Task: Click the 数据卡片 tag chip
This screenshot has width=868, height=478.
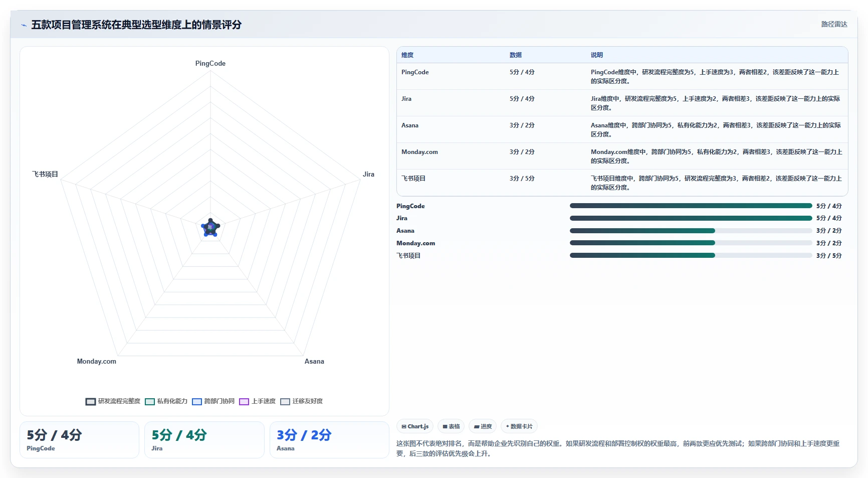Action: [x=519, y=426]
